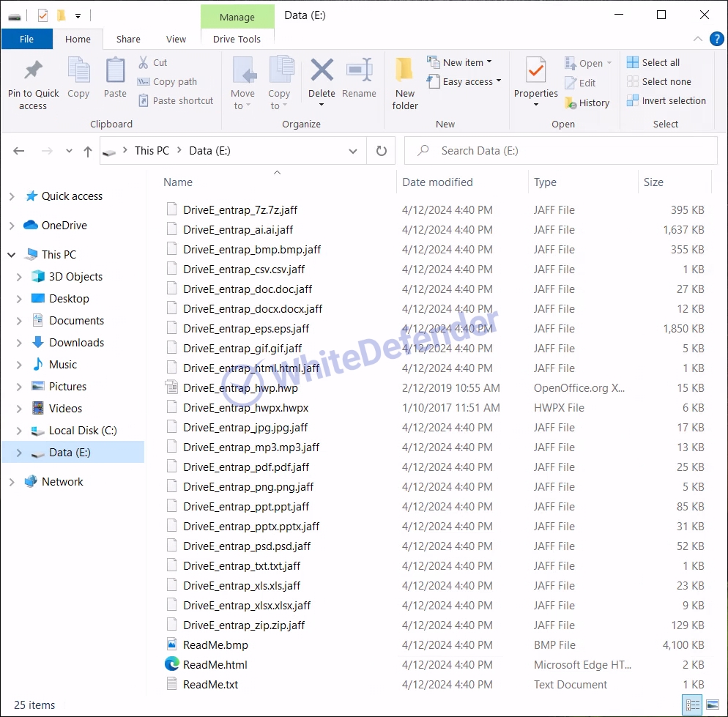Screen dimensions: 728x717
Task: Click Select none
Action: 659,82
